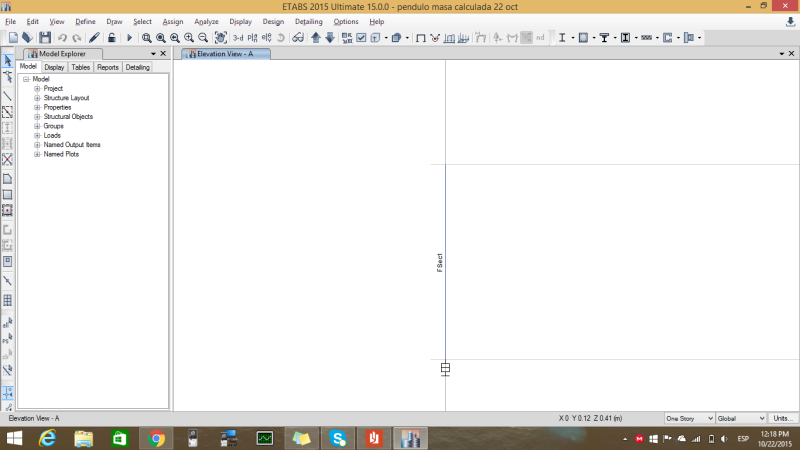Expand the Loads tree node

(x=37, y=135)
